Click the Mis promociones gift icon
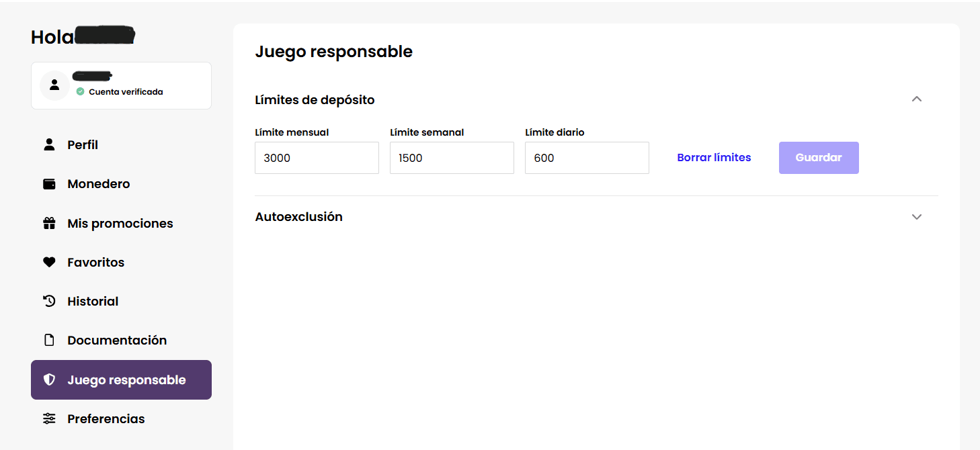980x450 pixels. (49, 223)
